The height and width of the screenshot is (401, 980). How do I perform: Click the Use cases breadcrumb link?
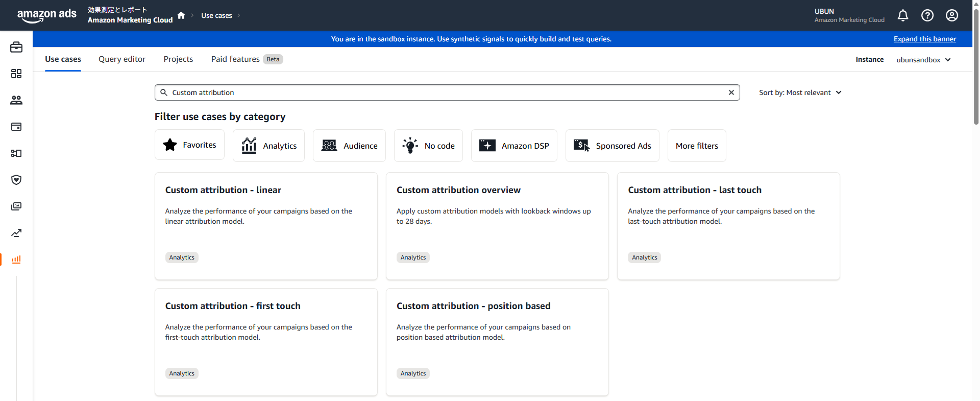pos(216,15)
